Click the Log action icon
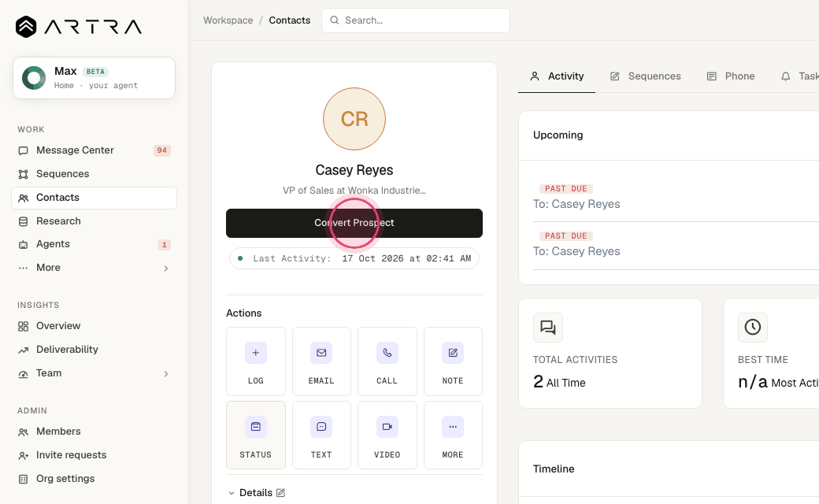819x504 pixels. [x=256, y=353]
